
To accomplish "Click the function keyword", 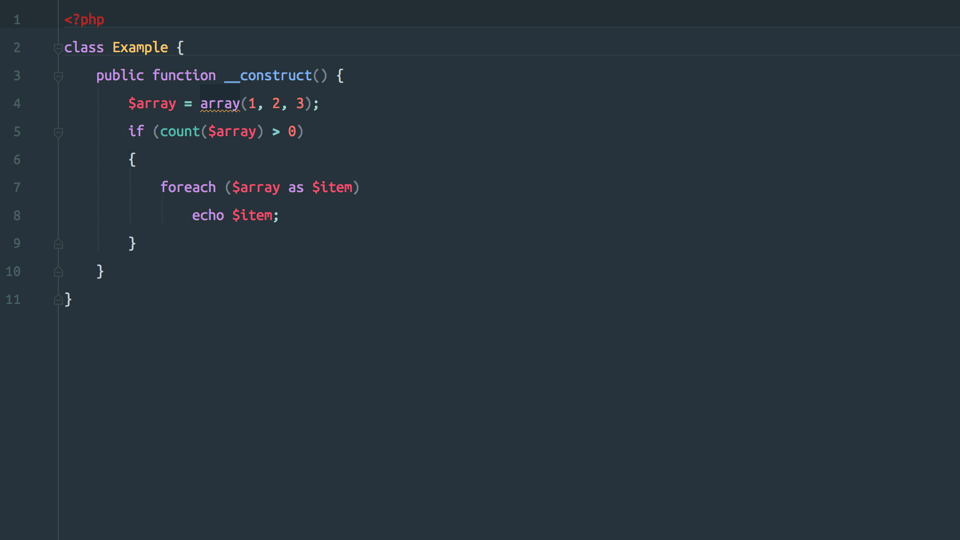I will [x=184, y=75].
